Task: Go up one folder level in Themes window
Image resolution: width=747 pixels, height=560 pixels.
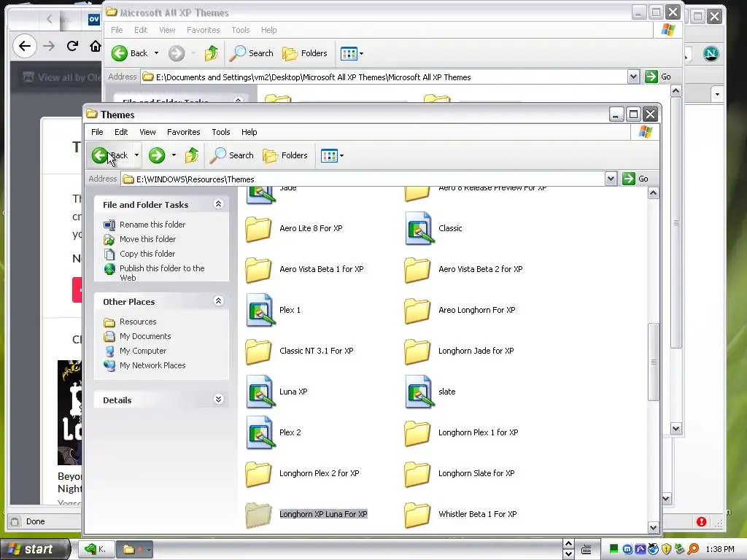Action: click(x=192, y=155)
